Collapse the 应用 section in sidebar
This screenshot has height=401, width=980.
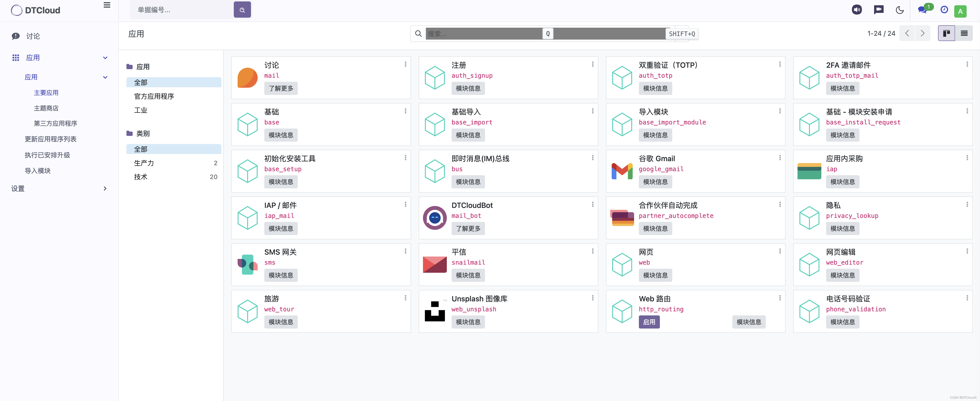105,57
